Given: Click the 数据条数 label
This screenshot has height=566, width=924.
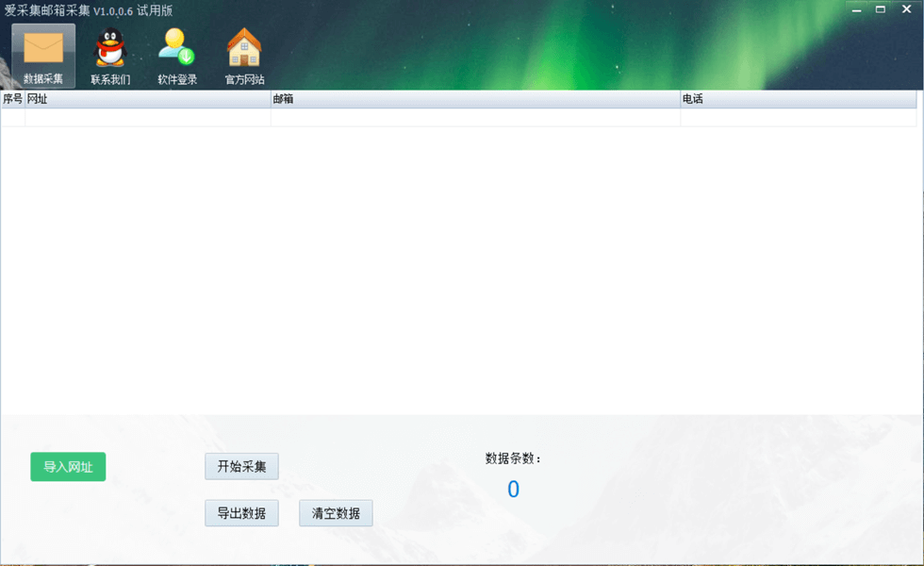Looking at the screenshot, I should pyautogui.click(x=513, y=458).
